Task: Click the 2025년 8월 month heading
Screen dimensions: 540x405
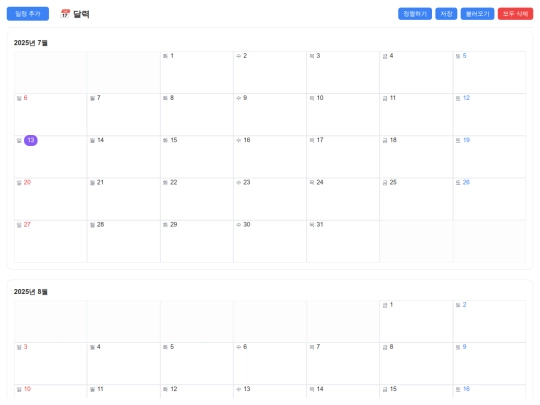Action: click(31, 292)
